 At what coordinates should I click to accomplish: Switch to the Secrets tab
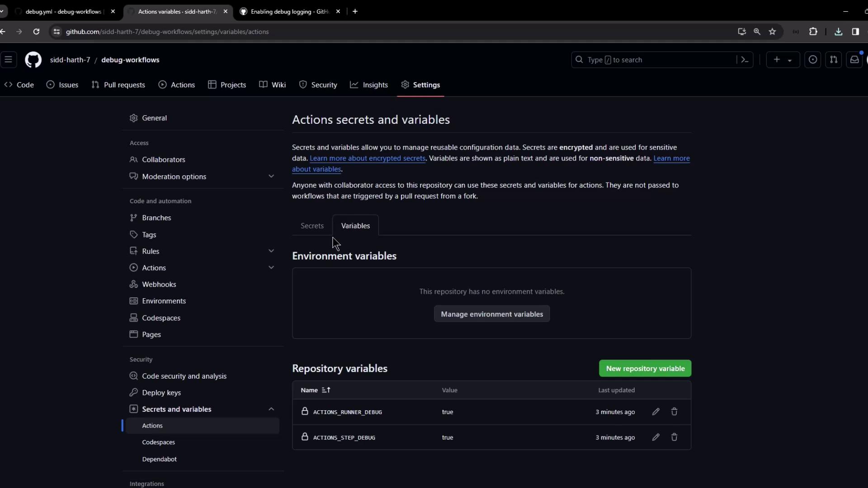pyautogui.click(x=312, y=225)
